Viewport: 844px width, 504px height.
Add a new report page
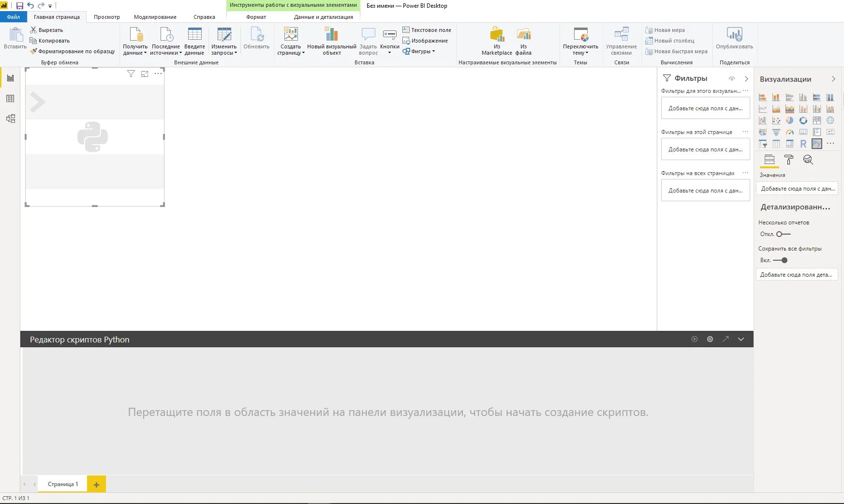pyautogui.click(x=96, y=484)
